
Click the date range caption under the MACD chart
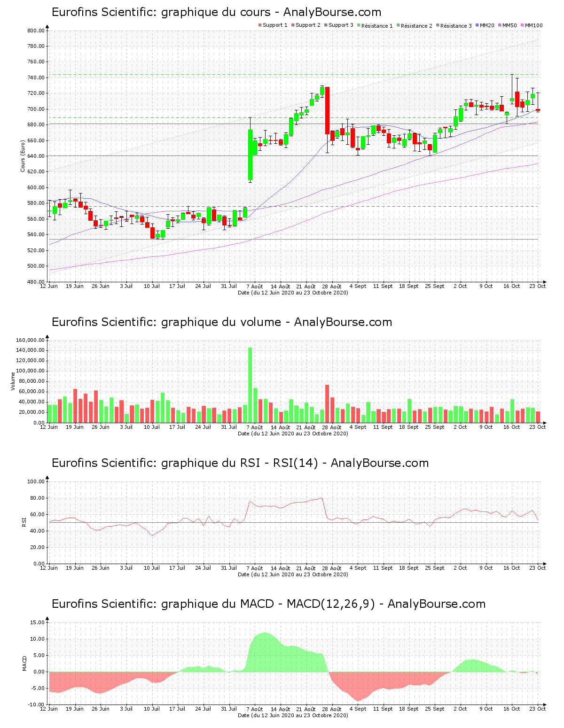(x=293, y=715)
